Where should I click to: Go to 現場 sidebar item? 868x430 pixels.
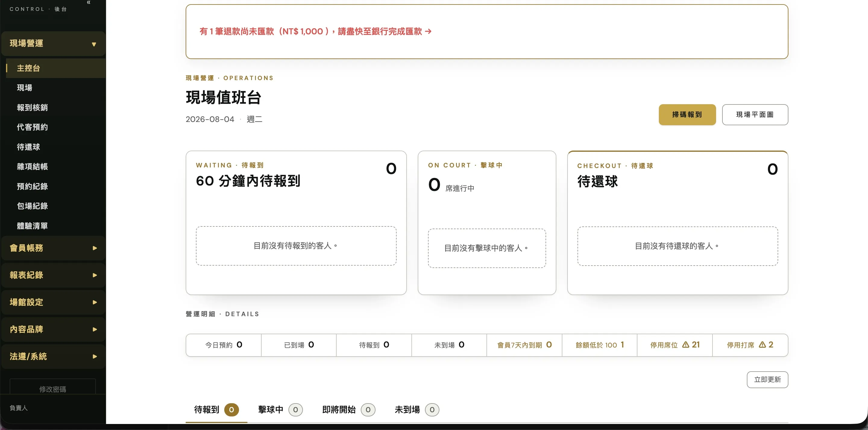pyautogui.click(x=56, y=88)
